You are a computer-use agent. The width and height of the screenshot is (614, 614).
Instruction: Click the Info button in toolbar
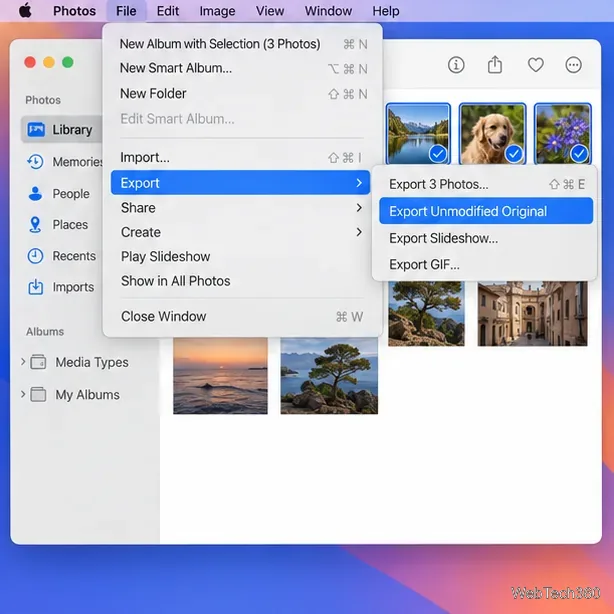click(456, 65)
